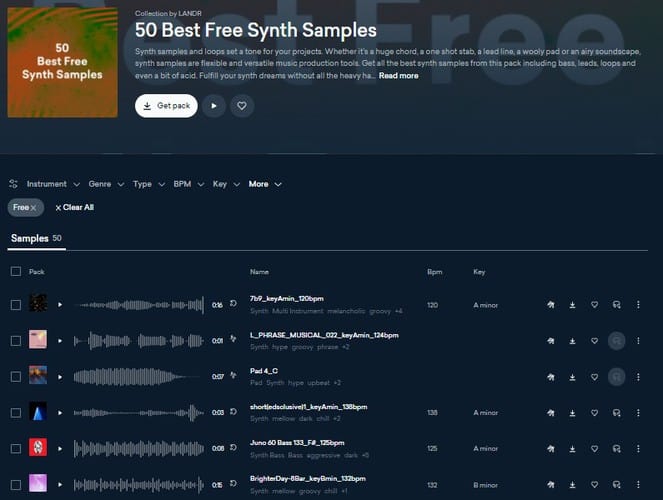Viewport: 663px width, 500px height.
Task: Like the L_PHRASE_MUSICAL_022 sample
Action: tap(595, 341)
